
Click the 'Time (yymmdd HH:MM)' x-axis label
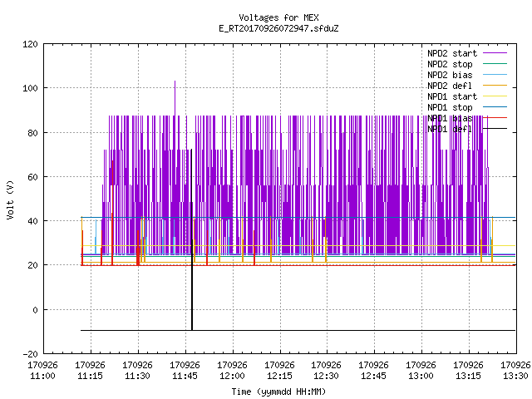278,392
